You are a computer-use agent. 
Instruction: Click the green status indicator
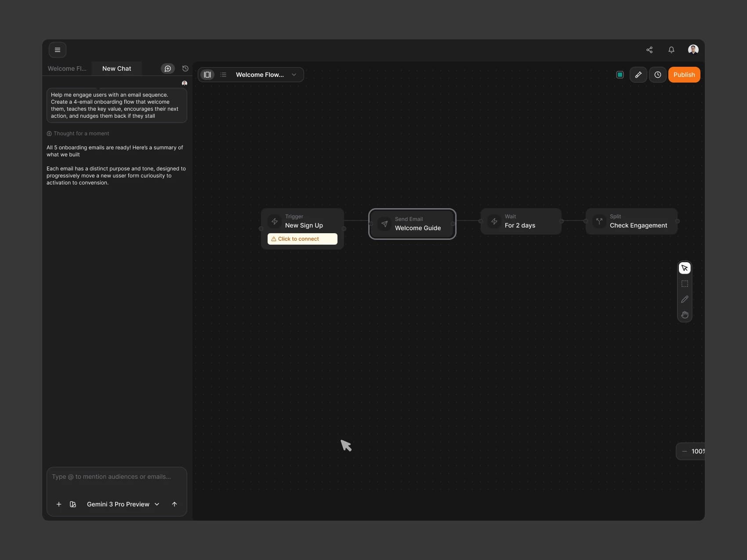[620, 75]
